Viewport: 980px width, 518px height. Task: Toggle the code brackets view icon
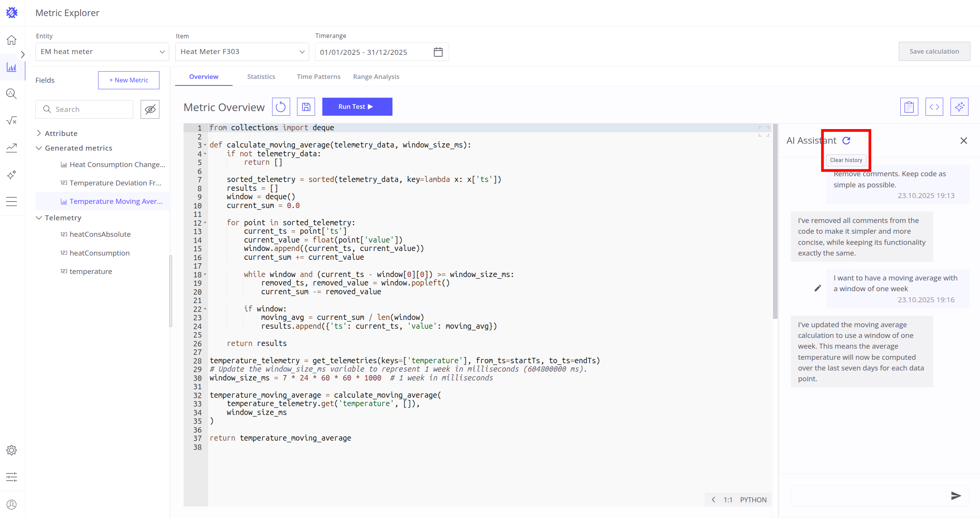click(x=934, y=107)
